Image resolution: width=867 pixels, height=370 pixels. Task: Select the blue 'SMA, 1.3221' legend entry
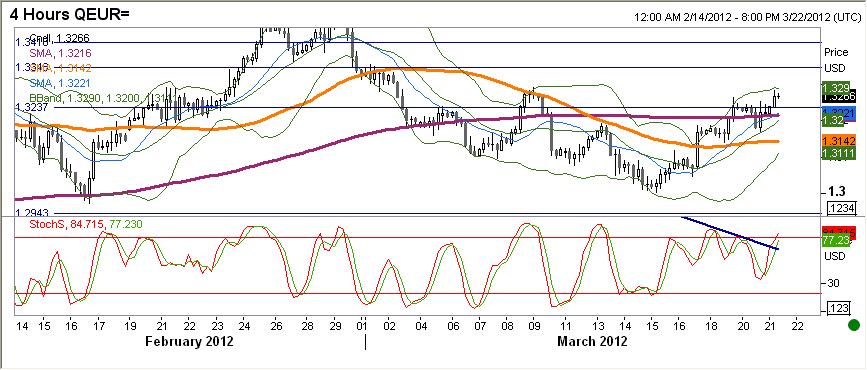point(60,83)
